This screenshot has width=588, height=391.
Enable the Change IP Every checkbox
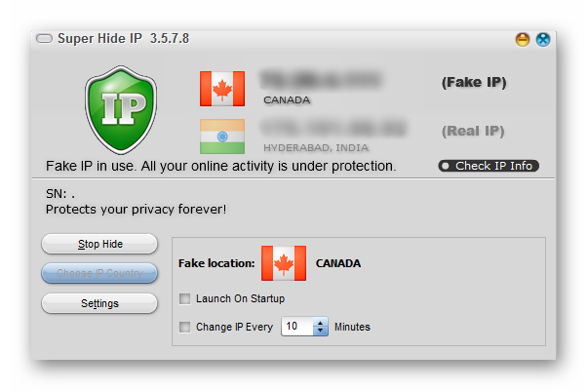pos(184,327)
